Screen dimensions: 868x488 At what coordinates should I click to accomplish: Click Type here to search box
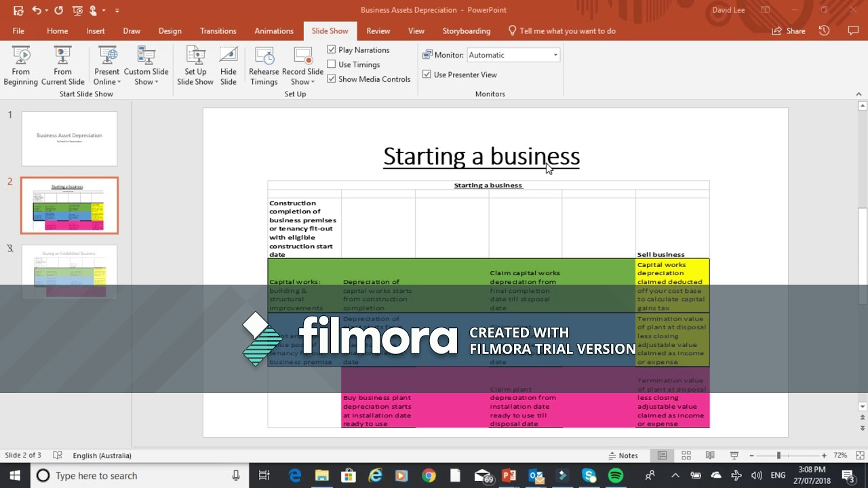(x=139, y=476)
